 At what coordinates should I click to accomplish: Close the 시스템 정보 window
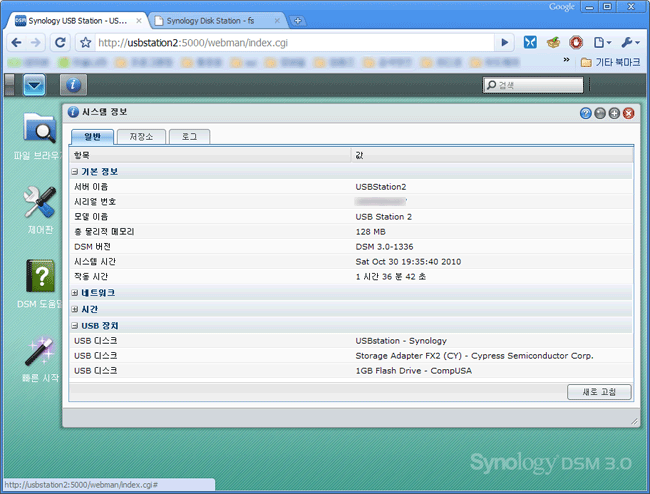click(x=628, y=113)
